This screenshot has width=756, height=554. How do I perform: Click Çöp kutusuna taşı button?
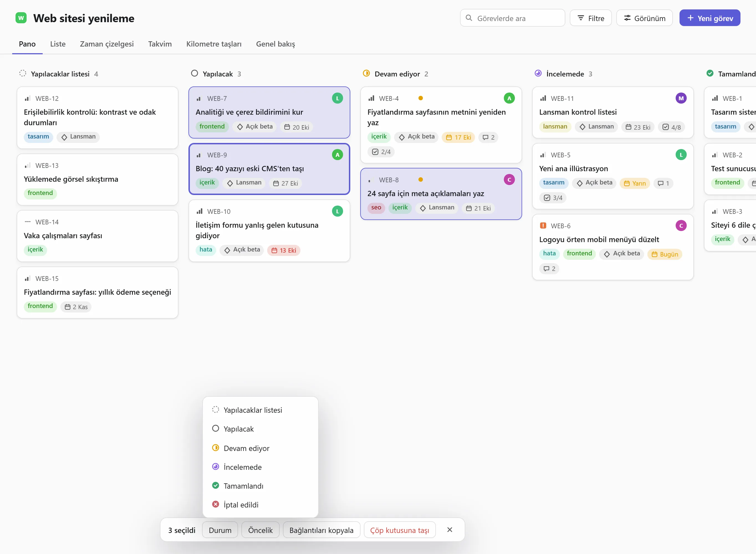(399, 530)
